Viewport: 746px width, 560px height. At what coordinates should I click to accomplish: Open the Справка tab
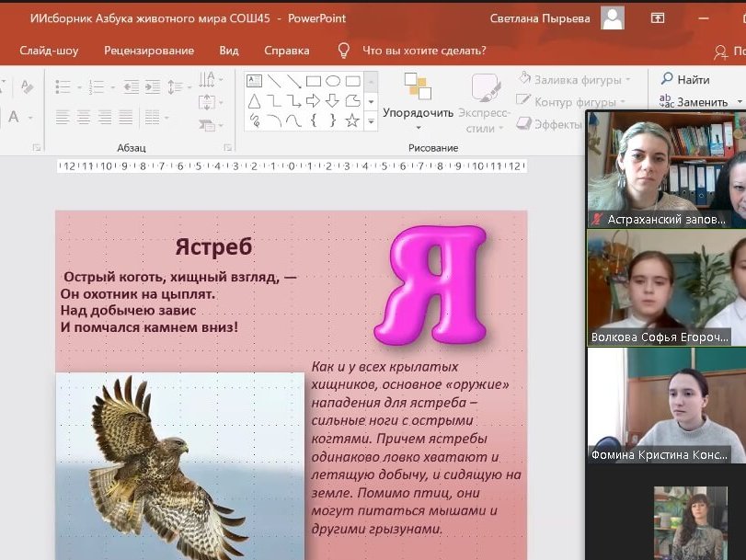286,51
